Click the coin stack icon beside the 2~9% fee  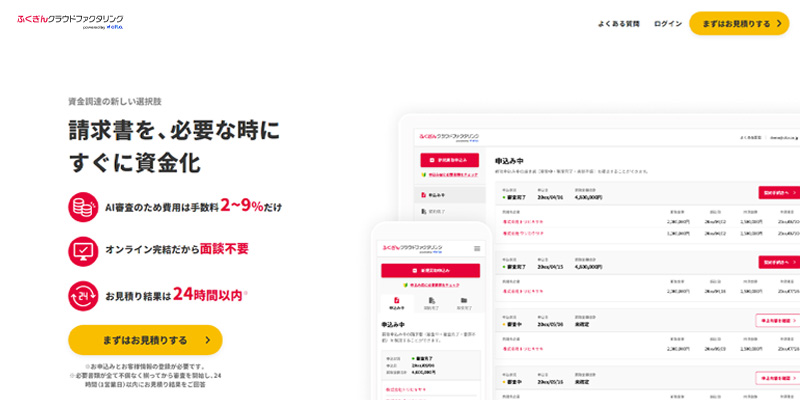(83, 207)
